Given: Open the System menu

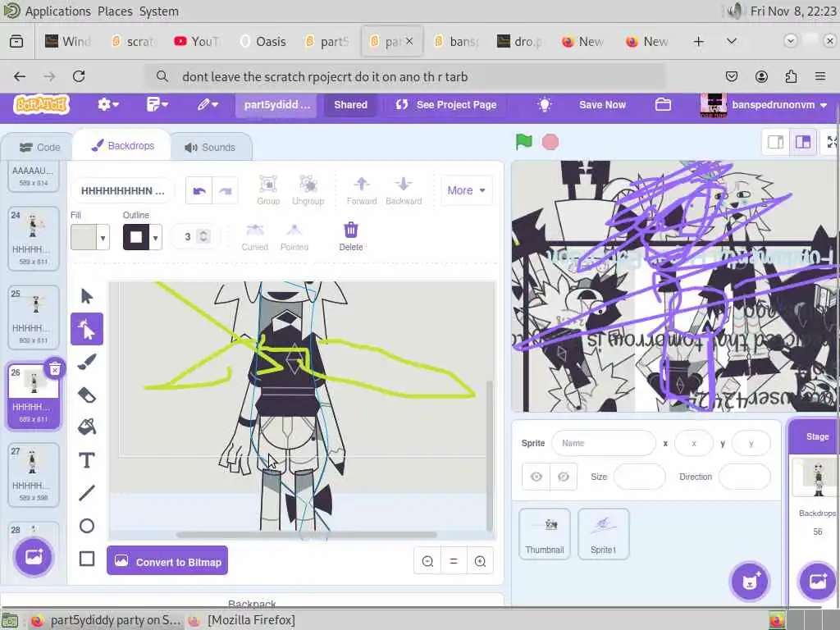Looking at the screenshot, I should coord(158,11).
